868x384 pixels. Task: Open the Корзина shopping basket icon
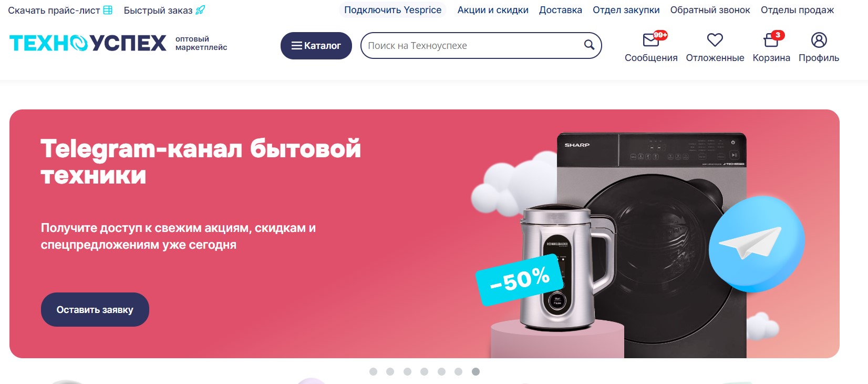point(771,40)
